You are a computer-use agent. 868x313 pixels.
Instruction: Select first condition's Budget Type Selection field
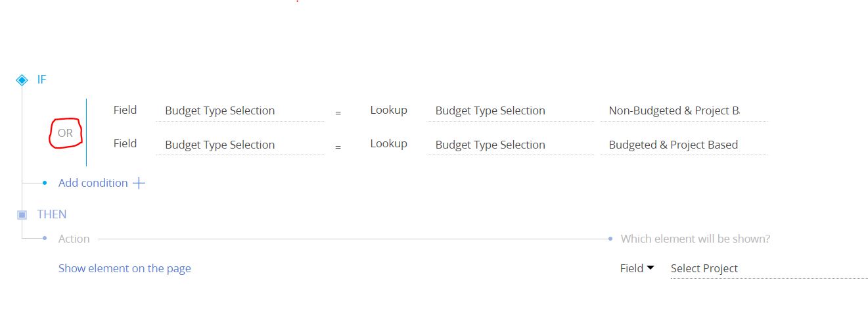pyautogui.click(x=240, y=111)
